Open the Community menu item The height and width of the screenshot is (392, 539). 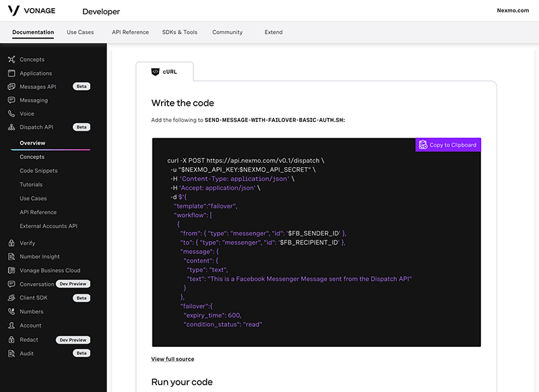tap(227, 32)
